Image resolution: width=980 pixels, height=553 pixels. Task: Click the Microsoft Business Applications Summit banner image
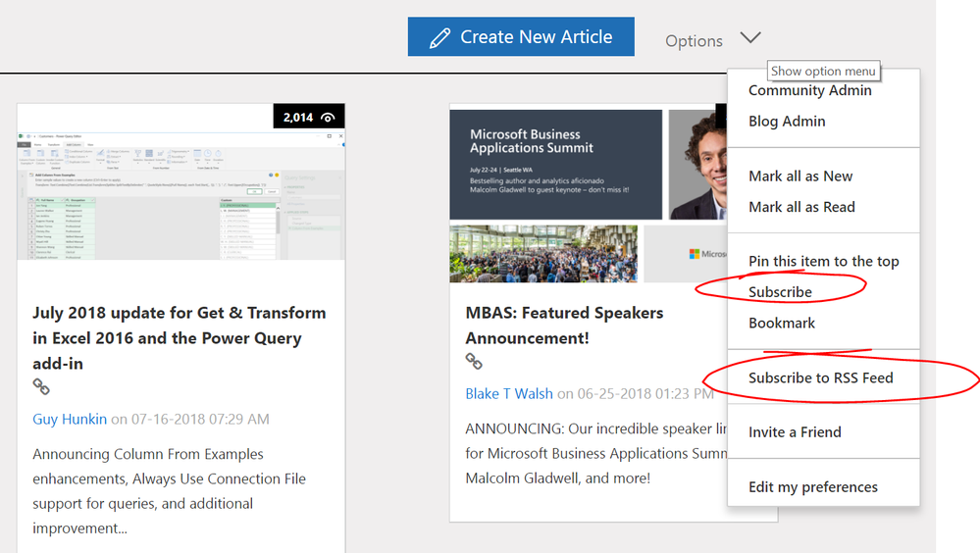555,165
